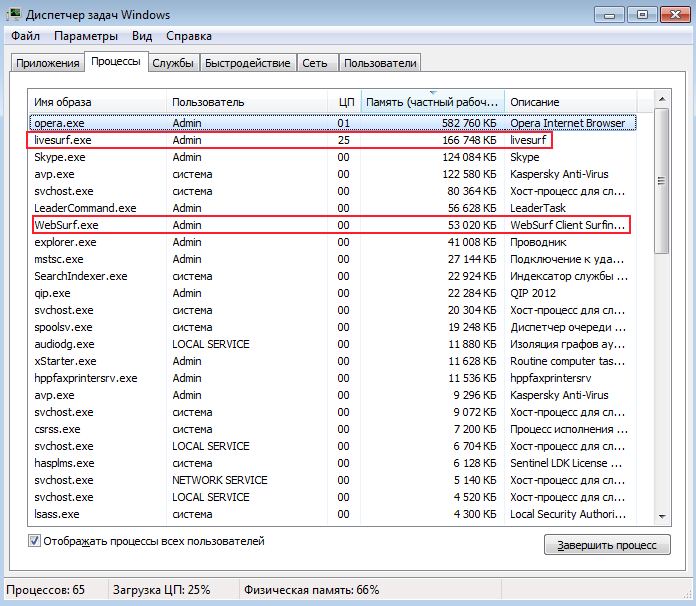Image resolution: width=696 pixels, height=606 pixels.
Task: Minimize the Task Manager window
Action: click(x=609, y=15)
